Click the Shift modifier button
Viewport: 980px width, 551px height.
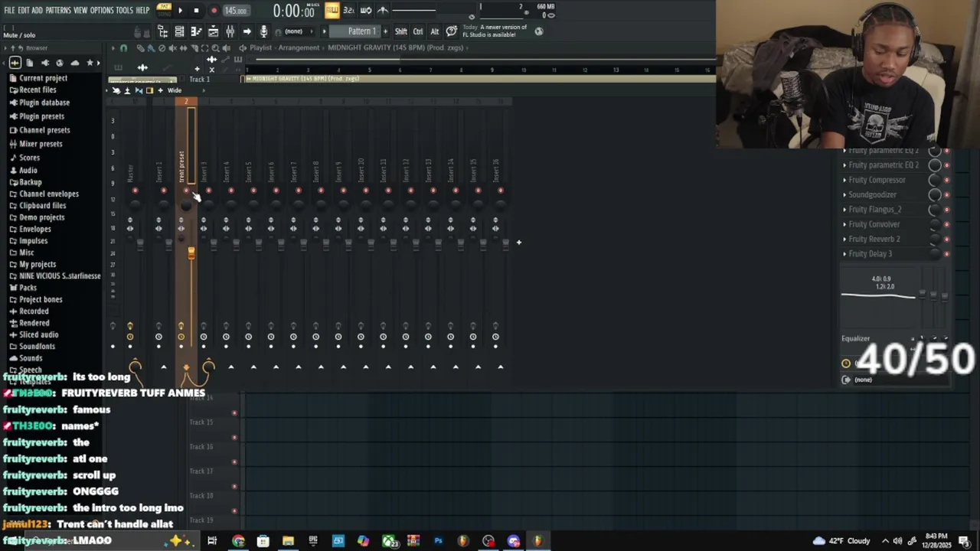click(x=401, y=31)
